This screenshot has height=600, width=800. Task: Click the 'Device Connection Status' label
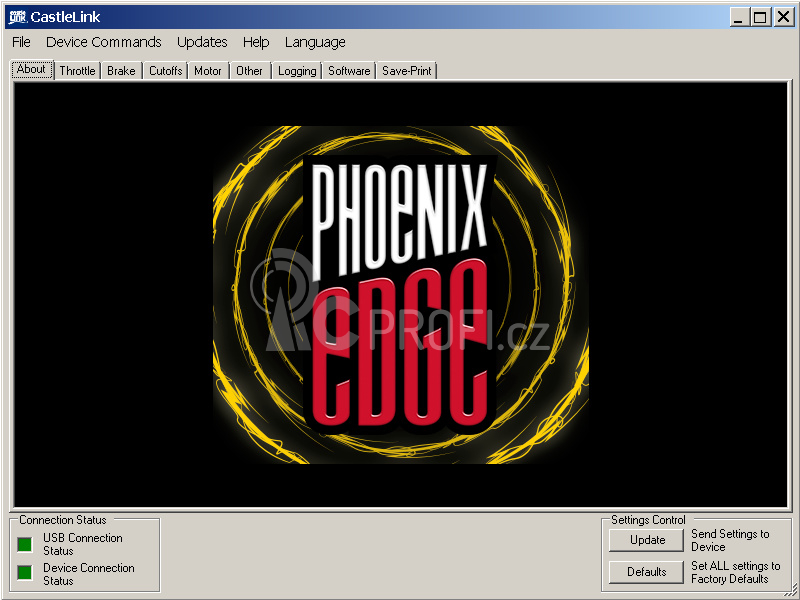coord(89,574)
